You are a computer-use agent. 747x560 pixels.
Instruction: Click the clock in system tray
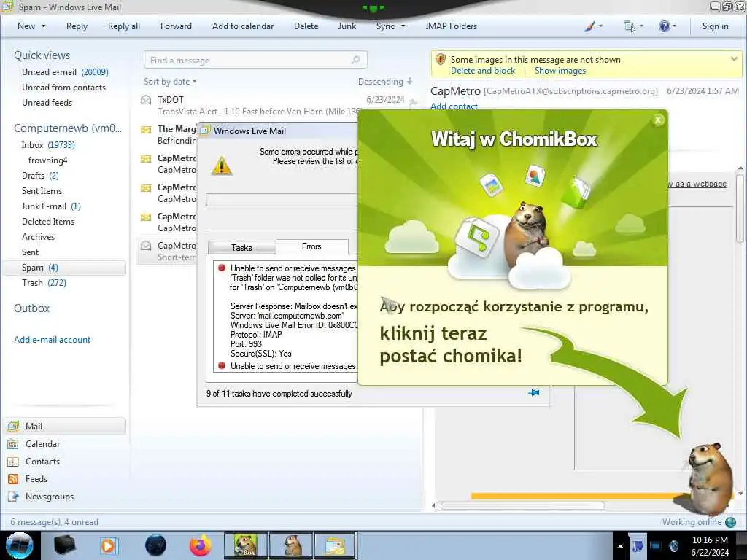pyautogui.click(x=710, y=546)
